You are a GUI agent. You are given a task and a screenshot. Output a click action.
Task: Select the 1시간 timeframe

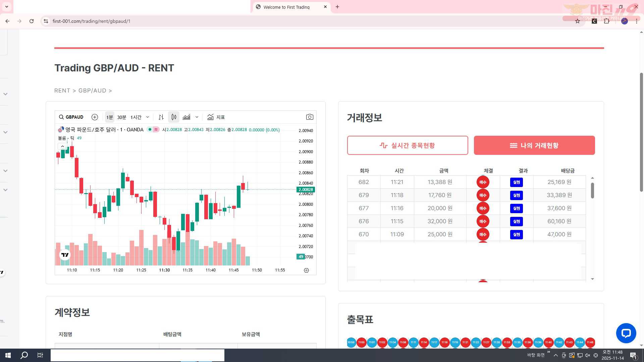click(136, 117)
